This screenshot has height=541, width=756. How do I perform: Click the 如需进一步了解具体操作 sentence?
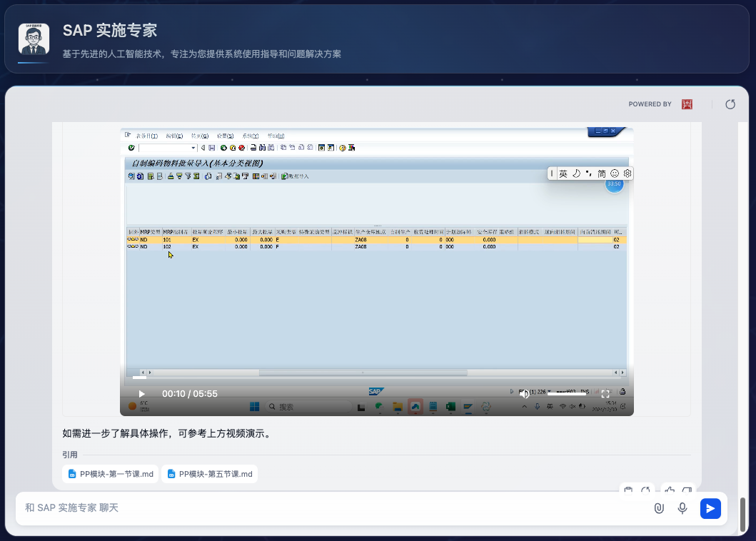[x=167, y=433]
